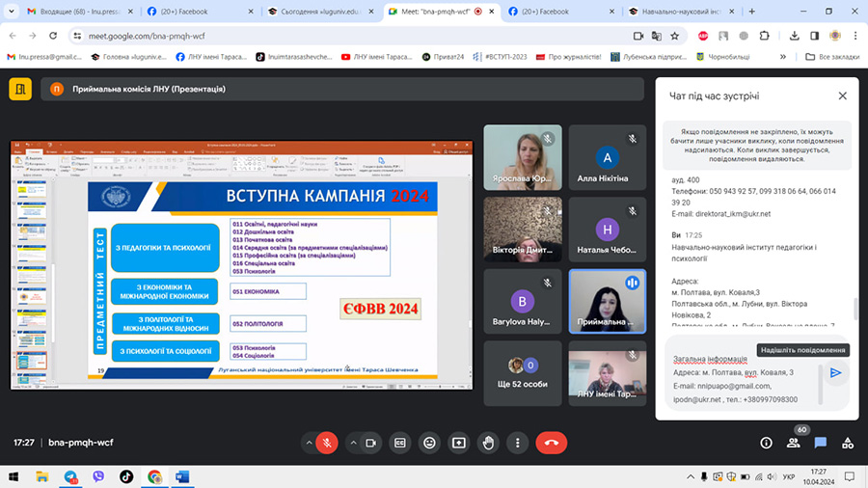Bookmark this page star icon

pos(675,36)
